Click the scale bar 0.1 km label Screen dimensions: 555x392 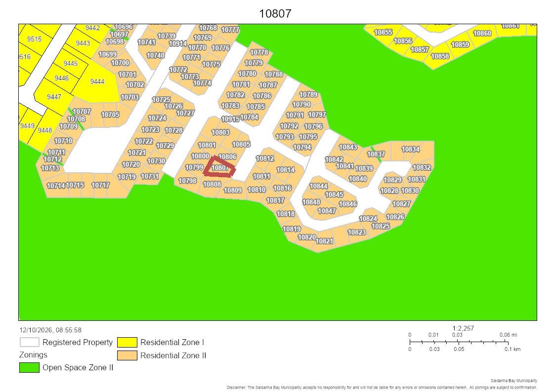[512, 349]
